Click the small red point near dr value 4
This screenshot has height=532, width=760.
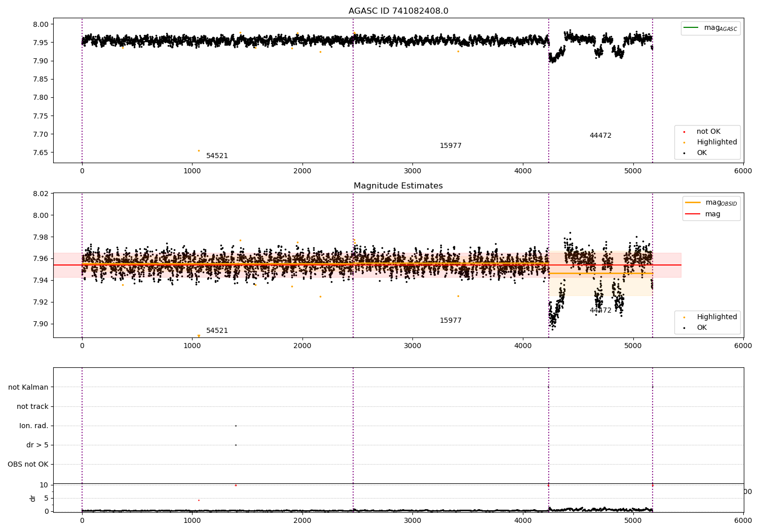(x=199, y=501)
